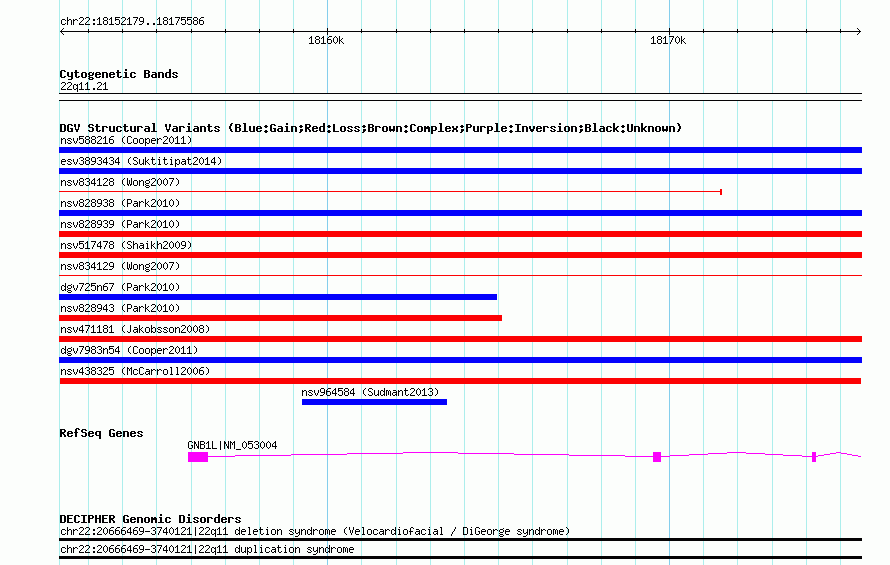Image resolution: width=890 pixels, height=565 pixels.
Task: Click the short red bar for nsv828943
Action: (x=280, y=318)
